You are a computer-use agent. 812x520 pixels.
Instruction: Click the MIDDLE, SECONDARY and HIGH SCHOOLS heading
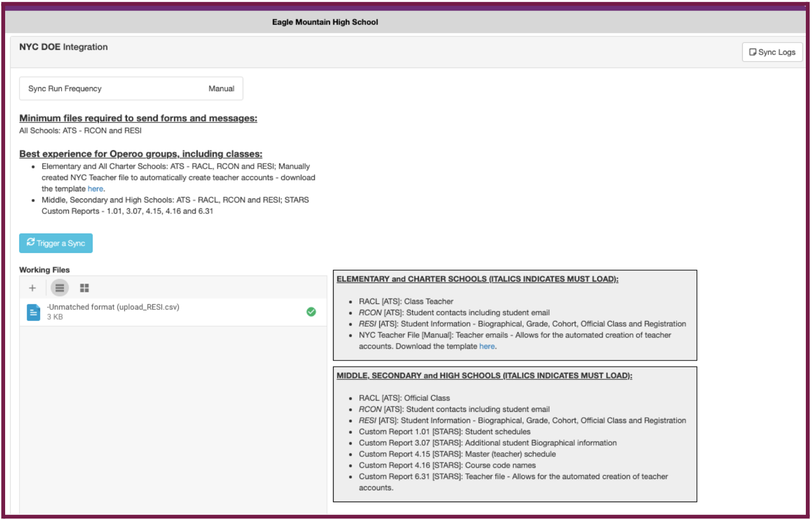click(485, 375)
